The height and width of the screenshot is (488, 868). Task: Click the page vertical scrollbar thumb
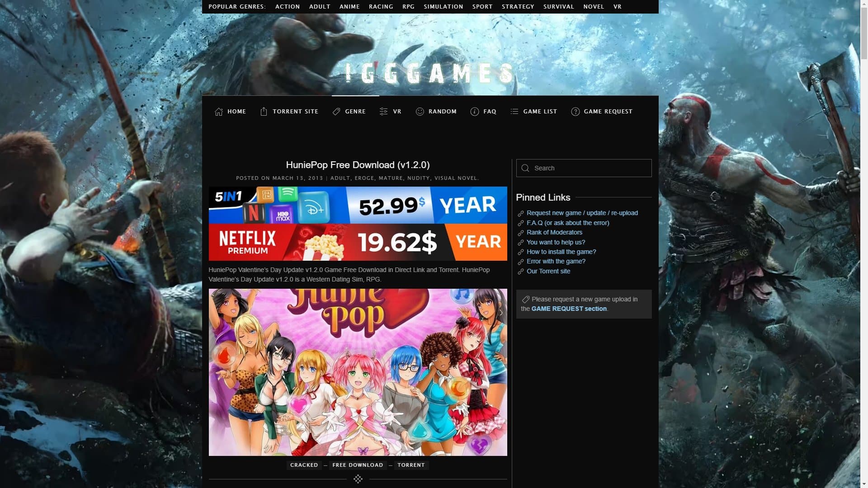coord(864,33)
